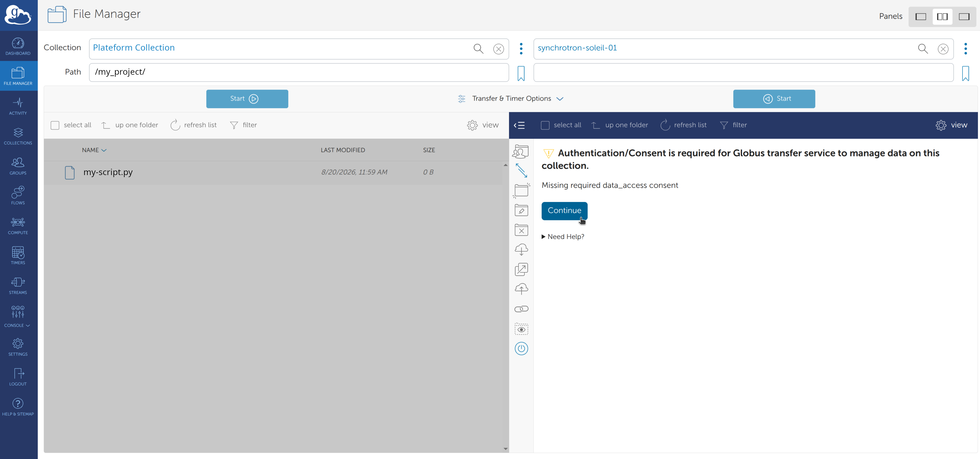980x459 pixels.
Task: Sort by the NAME column header
Action: click(x=94, y=150)
